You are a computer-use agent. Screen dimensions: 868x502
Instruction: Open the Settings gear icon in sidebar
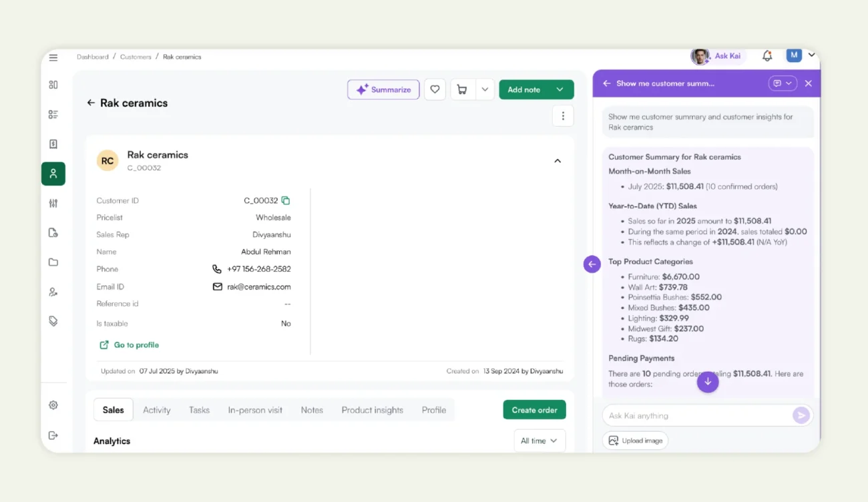coord(53,405)
